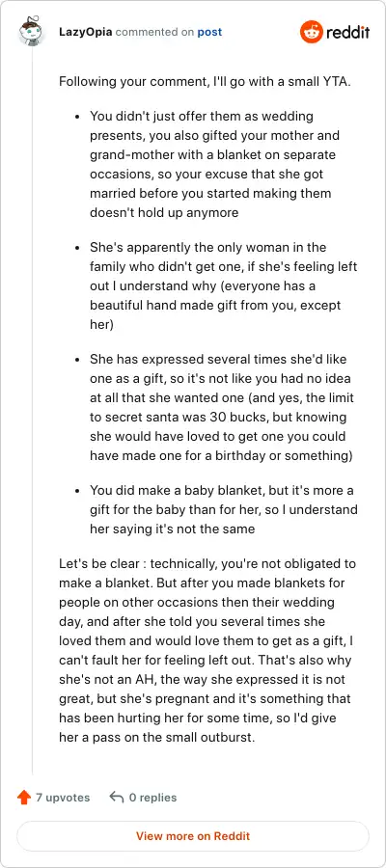Click the Reddit Snoo logo icon

[312, 32]
